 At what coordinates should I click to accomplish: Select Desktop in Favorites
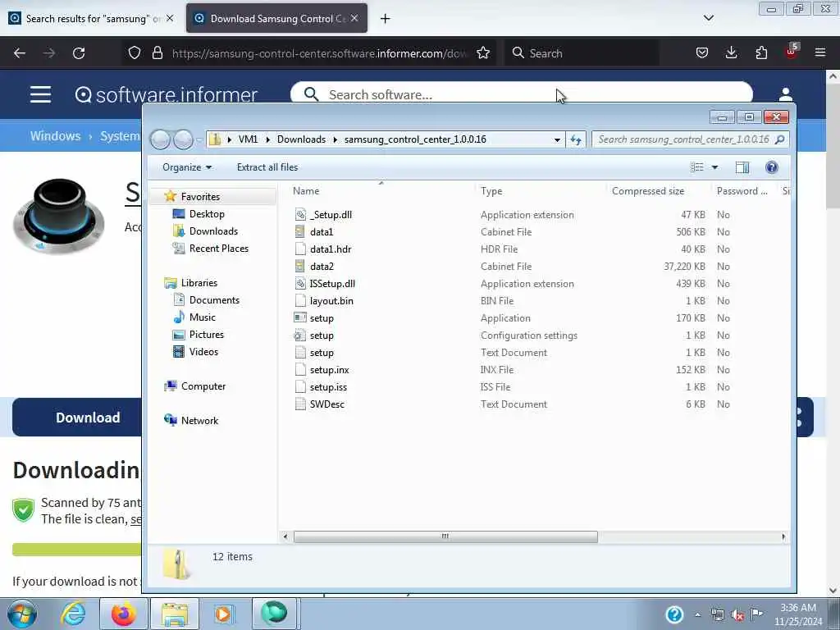coord(207,214)
